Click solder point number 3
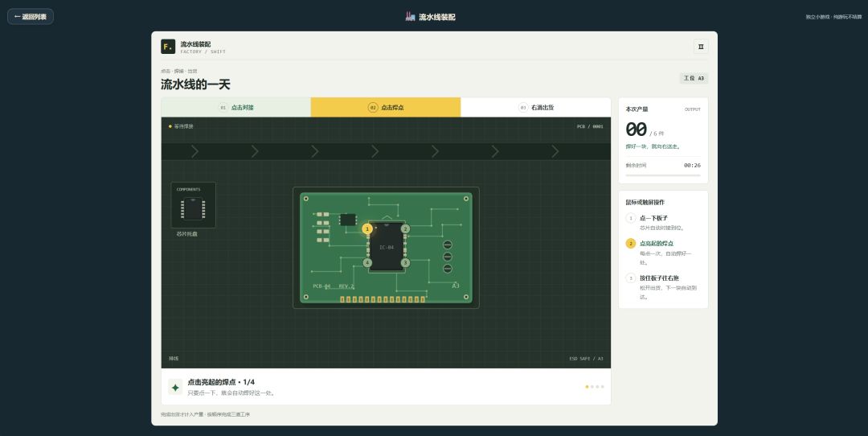The width and height of the screenshot is (868, 436). (x=405, y=262)
